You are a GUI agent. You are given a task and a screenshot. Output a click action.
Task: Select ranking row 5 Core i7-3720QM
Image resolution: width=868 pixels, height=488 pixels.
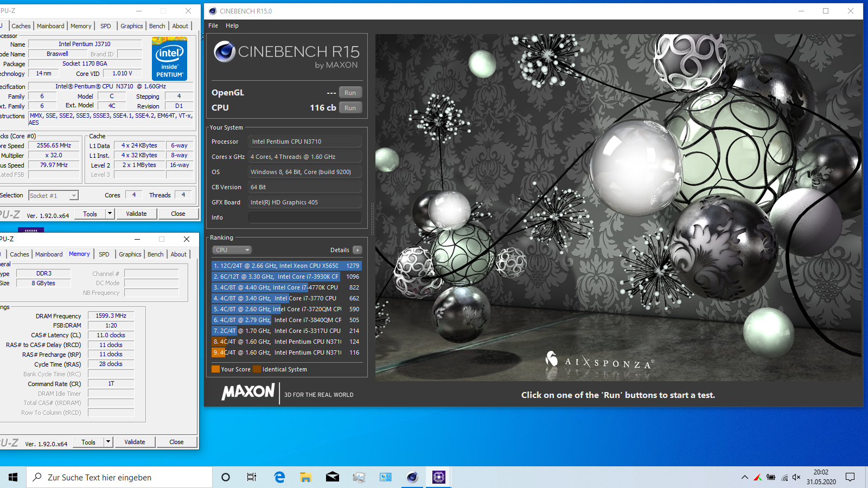(x=286, y=309)
